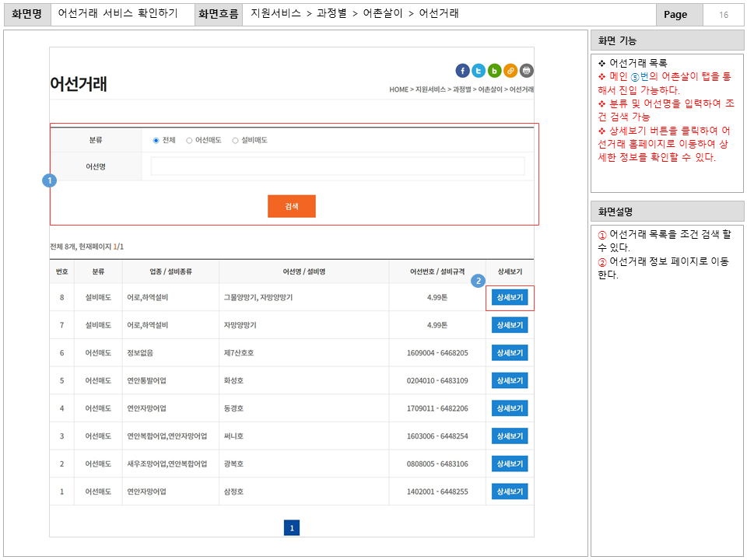Screen dimensions: 747x560
Task: Open 지원서비스 from the breadcrumb
Action: tap(429, 89)
